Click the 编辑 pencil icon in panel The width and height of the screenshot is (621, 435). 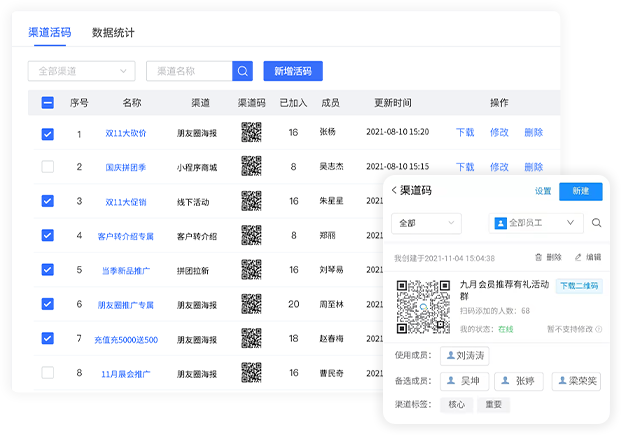578,257
